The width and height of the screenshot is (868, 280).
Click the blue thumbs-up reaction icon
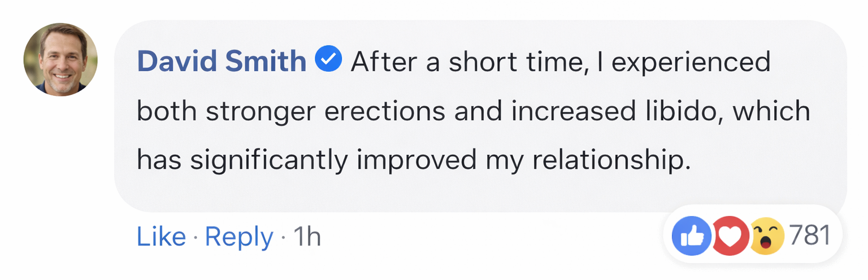[x=691, y=235]
